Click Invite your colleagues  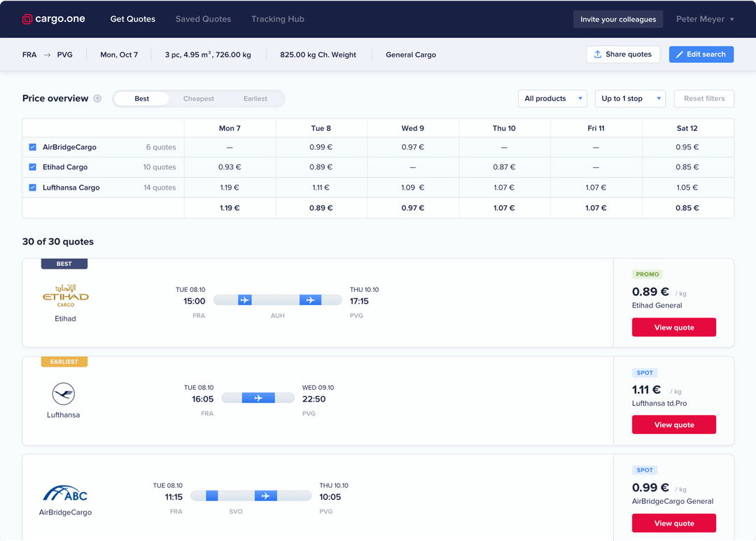point(618,19)
